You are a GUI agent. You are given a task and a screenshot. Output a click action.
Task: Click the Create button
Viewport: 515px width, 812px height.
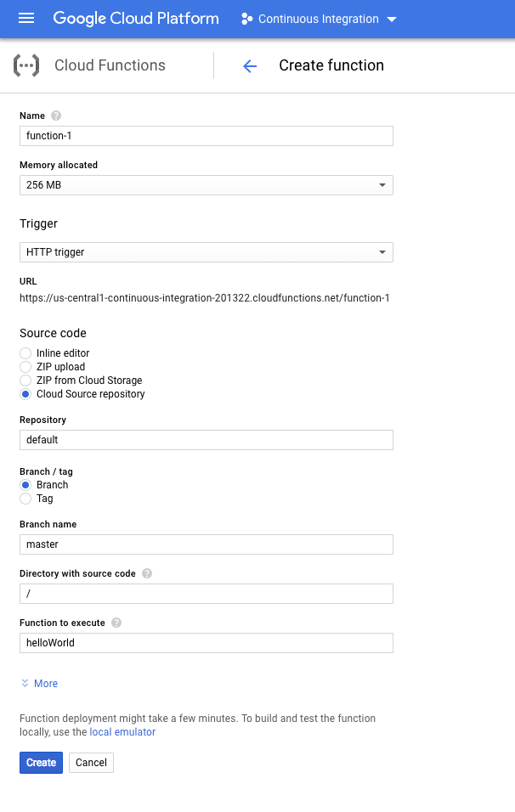click(41, 762)
